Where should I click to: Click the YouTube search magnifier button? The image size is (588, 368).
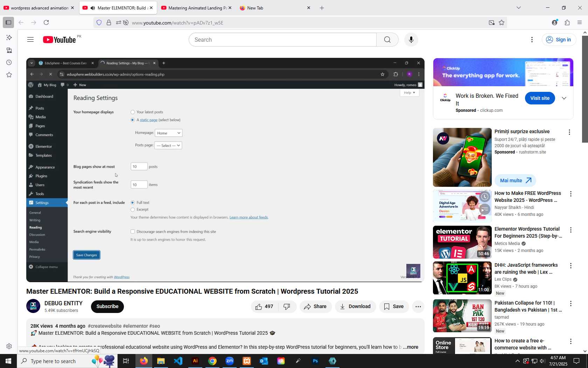tap(387, 40)
